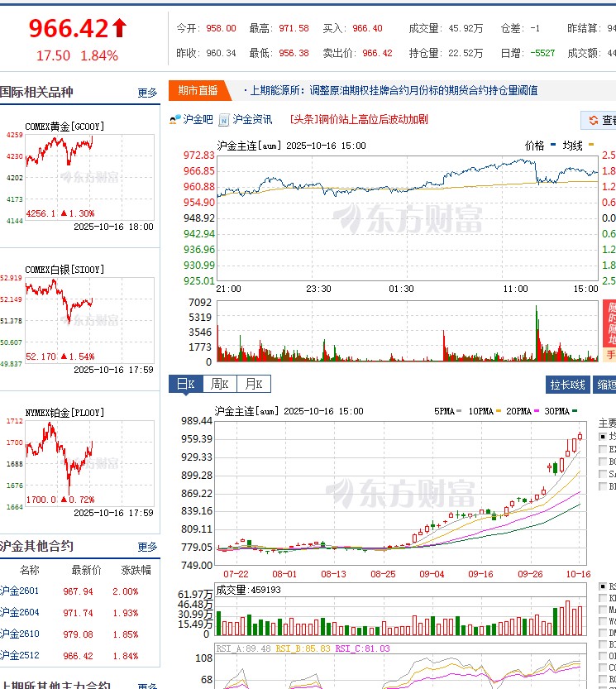Expand 更多 next to 国际相关品种

click(147, 93)
